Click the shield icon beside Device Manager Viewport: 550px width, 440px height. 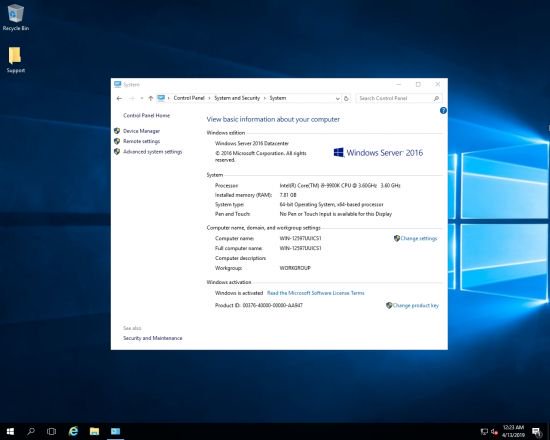tap(117, 131)
